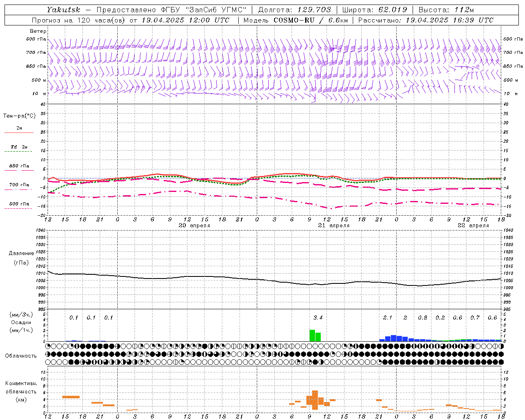Image resolution: width=525 pixels, height=420 pixels.
Task: Click the 20 апреля date label
Action: (x=194, y=226)
